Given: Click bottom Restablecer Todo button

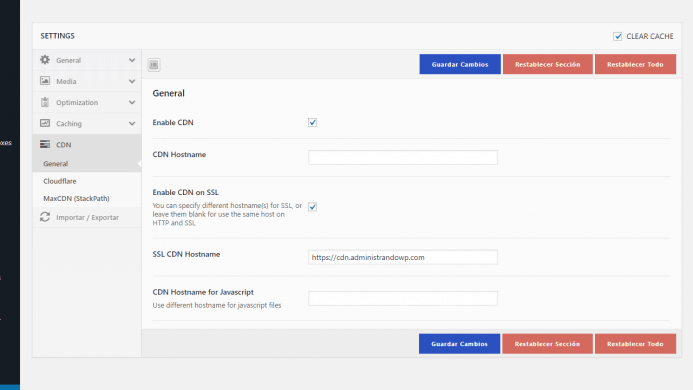Looking at the screenshot, I should 635,344.
